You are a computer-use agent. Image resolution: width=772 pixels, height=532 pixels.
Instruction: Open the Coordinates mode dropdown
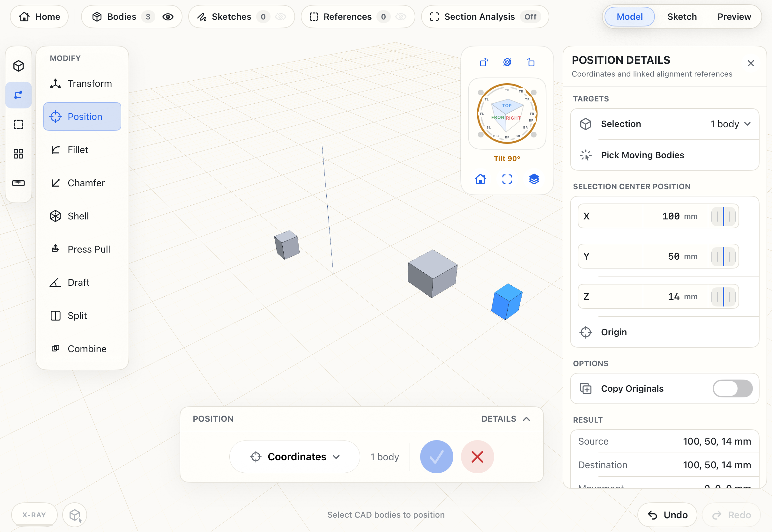tap(295, 457)
